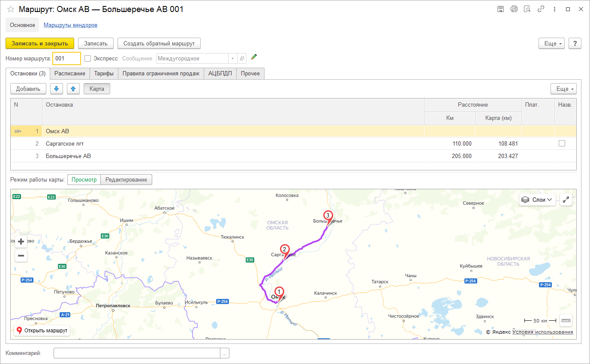This screenshot has height=364, width=590.
Task: Copy link using the chain icon
Action: coord(541,9)
